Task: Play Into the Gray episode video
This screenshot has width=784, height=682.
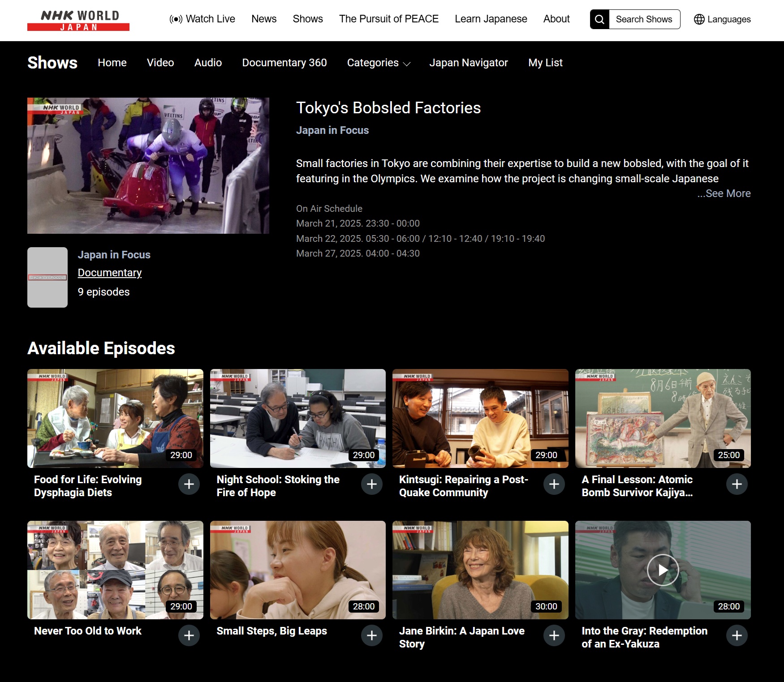Action: coord(663,570)
